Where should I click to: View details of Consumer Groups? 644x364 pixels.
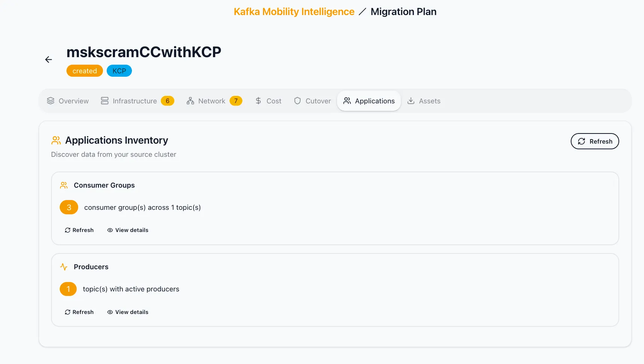[x=128, y=230]
